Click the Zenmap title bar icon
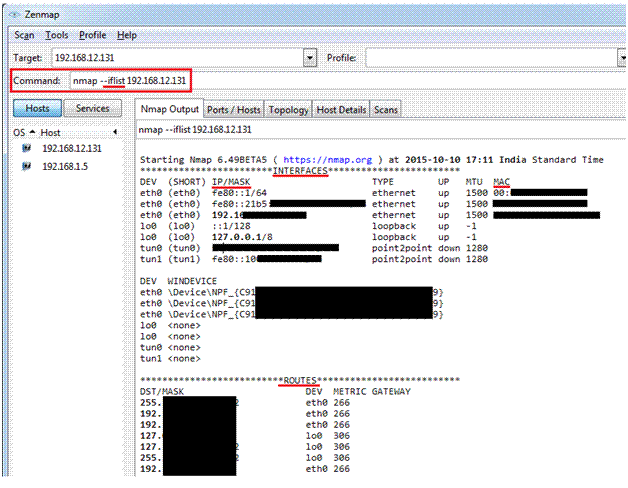This screenshot has height=488, width=628. click(x=15, y=15)
